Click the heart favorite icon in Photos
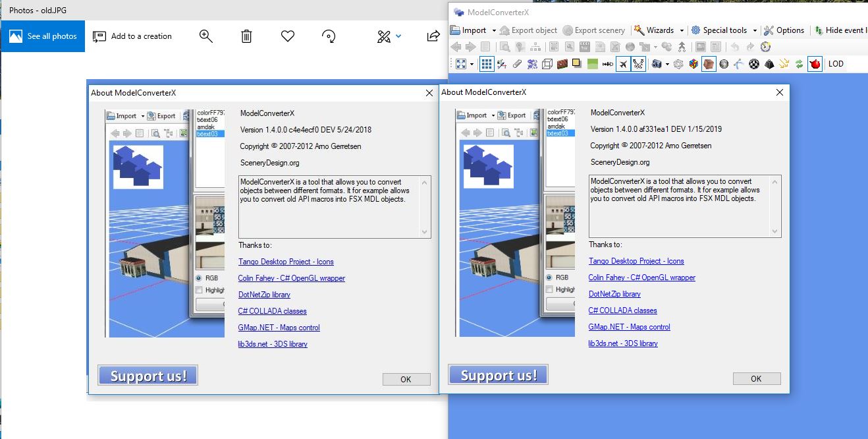The height and width of the screenshot is (439, 868). tap(287, 36)
